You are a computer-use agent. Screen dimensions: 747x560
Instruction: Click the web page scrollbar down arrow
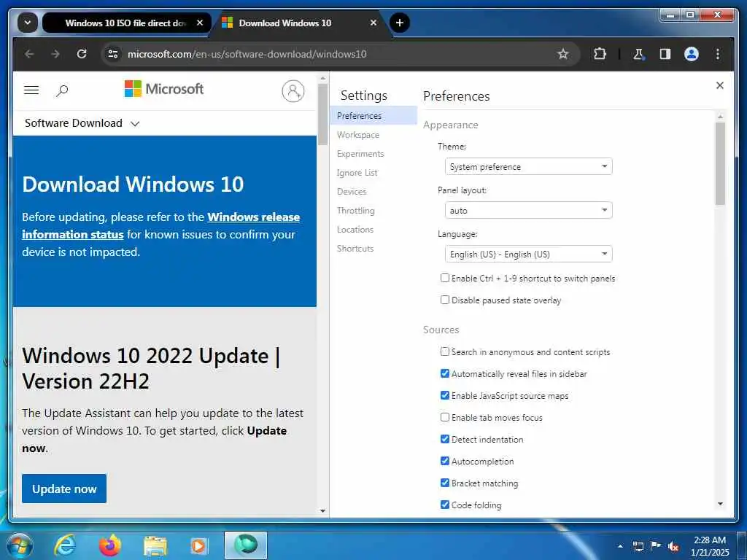[322, 511]
